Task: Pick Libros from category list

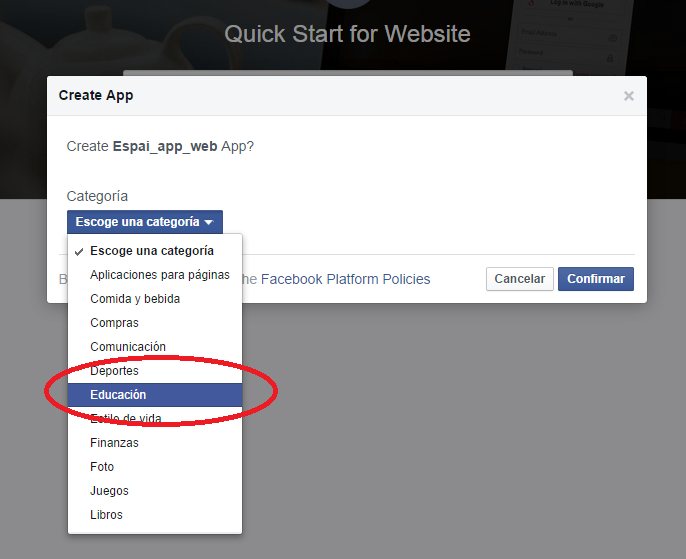Action: 106,515
